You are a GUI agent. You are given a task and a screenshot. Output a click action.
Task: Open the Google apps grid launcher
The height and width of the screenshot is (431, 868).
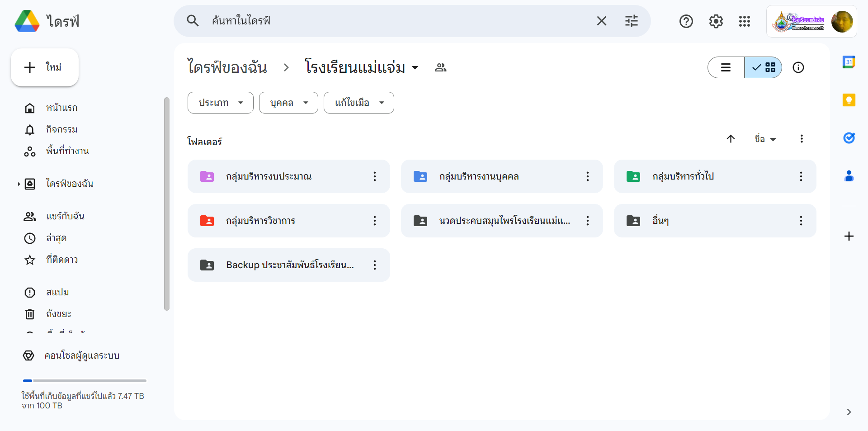(744, 21)
